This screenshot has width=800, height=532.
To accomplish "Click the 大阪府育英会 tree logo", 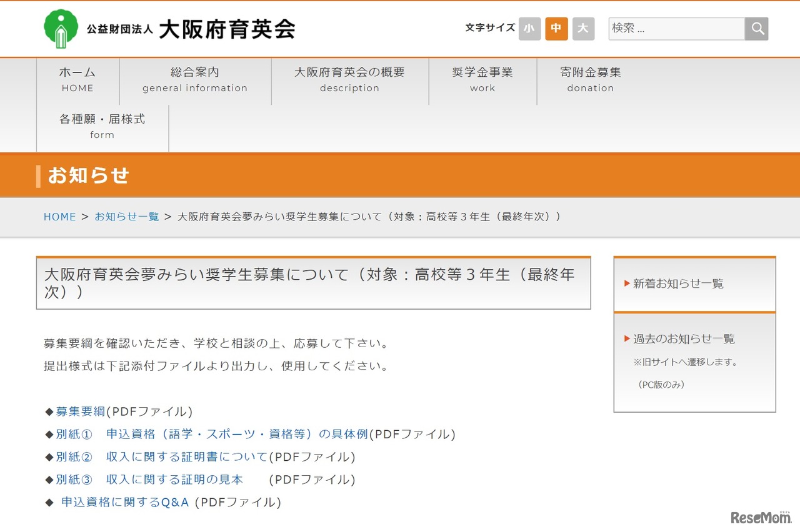I will pyautogui.click(x=61, y=27).
